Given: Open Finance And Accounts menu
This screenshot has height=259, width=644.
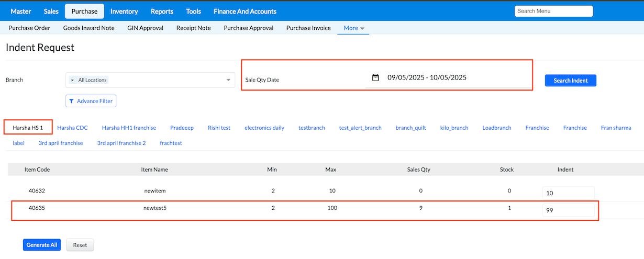Looking at the screenshot, I should [245, 11].
